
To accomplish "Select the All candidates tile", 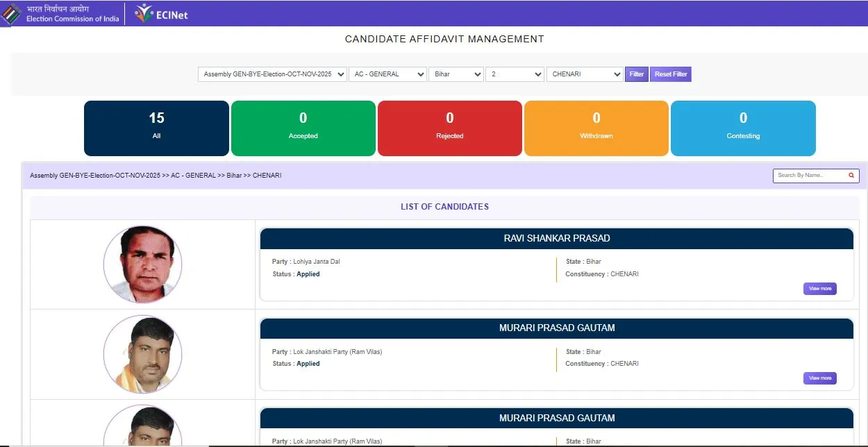I will (156, 128).
